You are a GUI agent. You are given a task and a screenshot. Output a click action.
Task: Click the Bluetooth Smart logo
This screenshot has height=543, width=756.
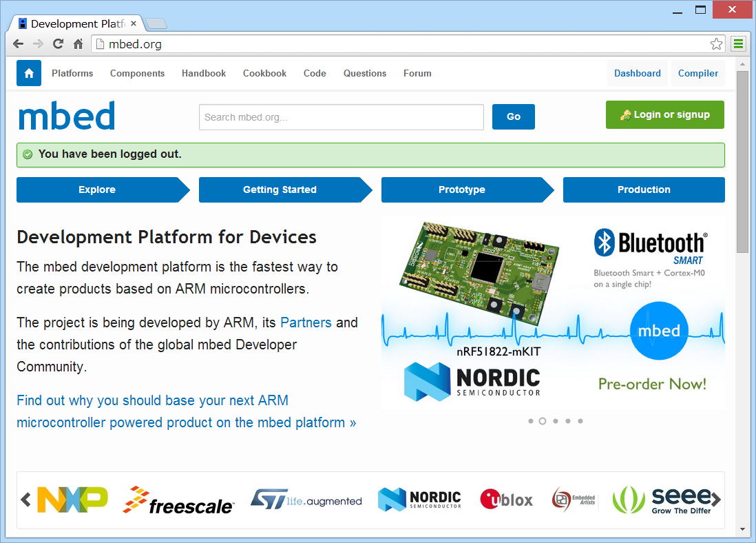(651, 246)
